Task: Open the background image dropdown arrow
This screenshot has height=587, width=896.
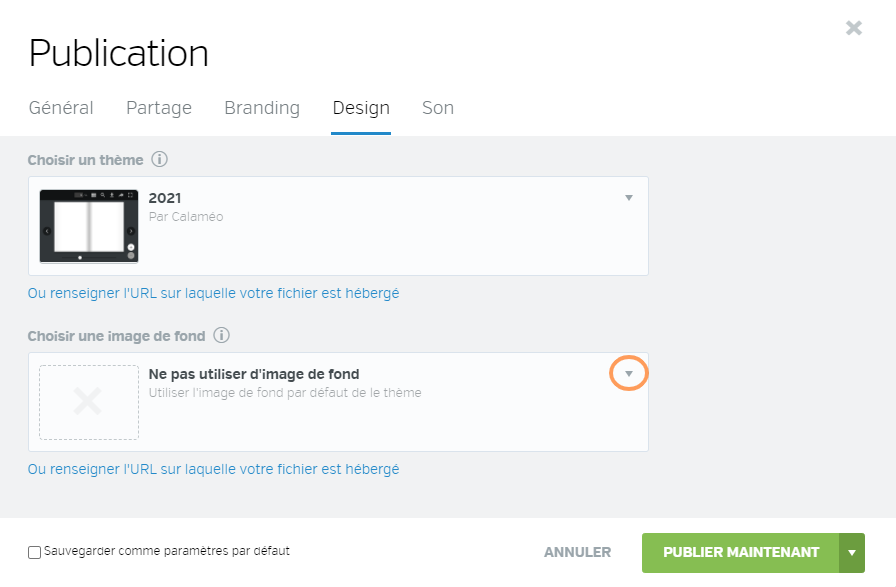Action: tap(629, 374)
